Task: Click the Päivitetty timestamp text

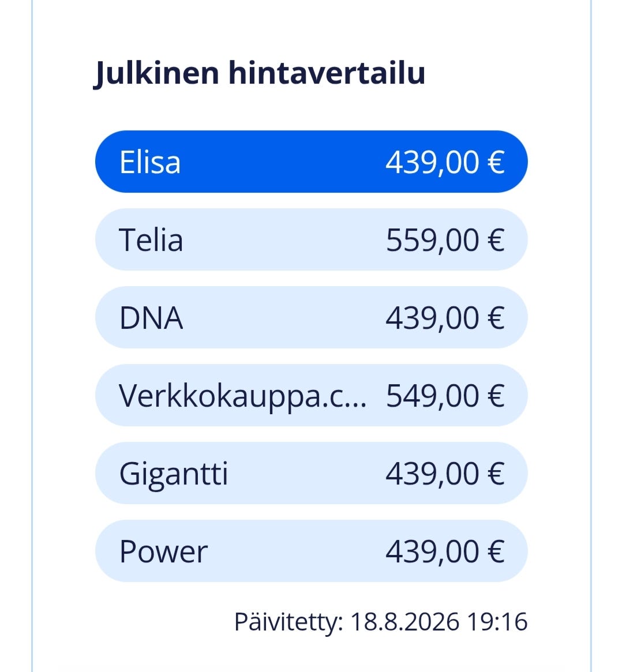Action: click(x=381, y=622)
